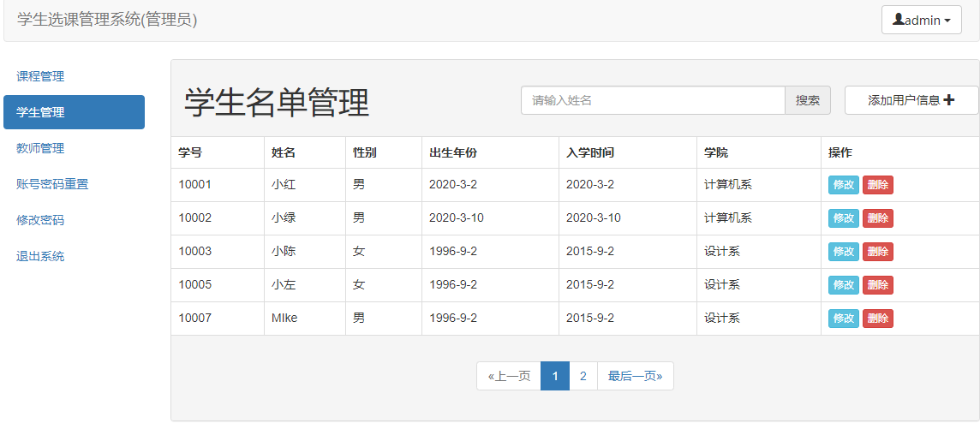
Task: Select page 1 in pagination
Action: (555, 376)
